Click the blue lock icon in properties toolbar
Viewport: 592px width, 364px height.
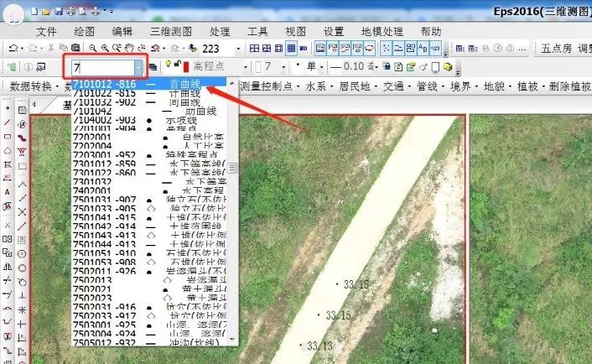pos(387,67)
